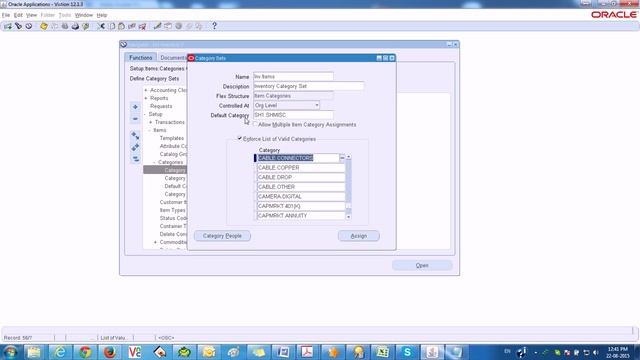This screenshot has height=360, width=640.
Task: Expand the Transactions tree node
Action: coord(151,122)
